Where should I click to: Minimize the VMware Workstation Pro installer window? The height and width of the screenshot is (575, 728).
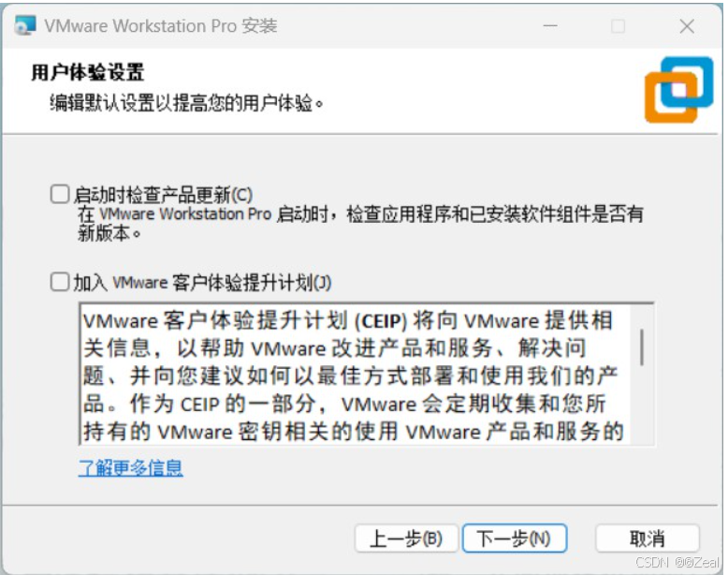coord(550,26)
